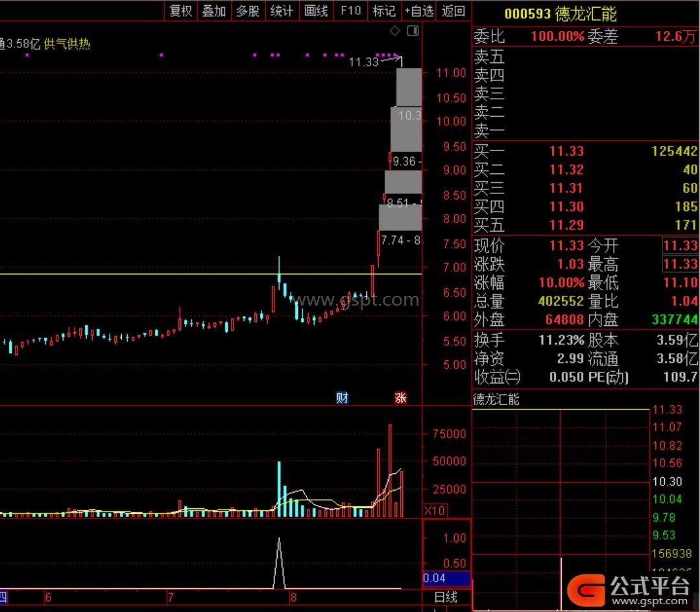This screenshot has width=700, height=612.
Task: Click intraday price level 10.30
Action: [667, 481]
